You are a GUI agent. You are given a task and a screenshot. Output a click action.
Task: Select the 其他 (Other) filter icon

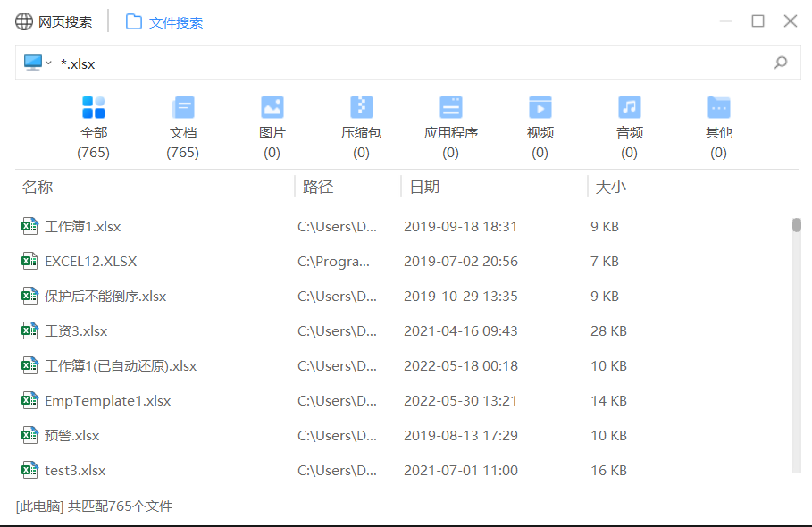click(718, 105)
